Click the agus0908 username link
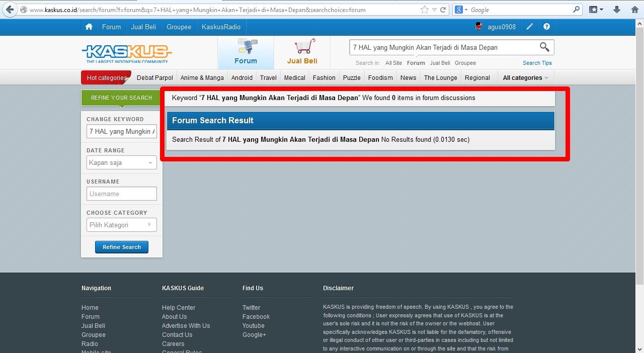Image resolution: width=644 pixels, height=353 pixels. coord(501,27)
